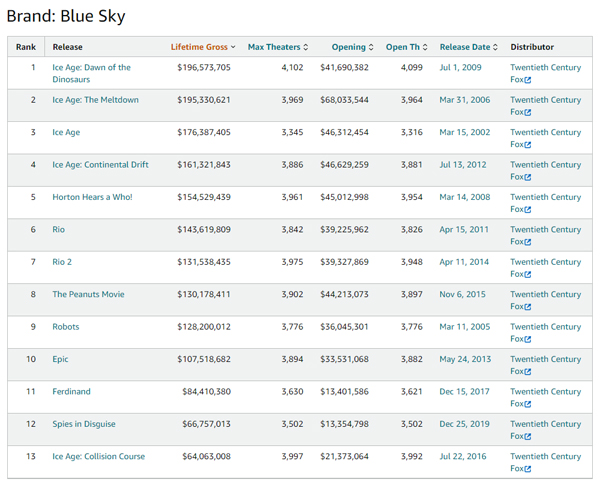The height and width of the screenshot is (488, 600).
Task: Open the Dec 15, 2017 date link
Action: 464,392
